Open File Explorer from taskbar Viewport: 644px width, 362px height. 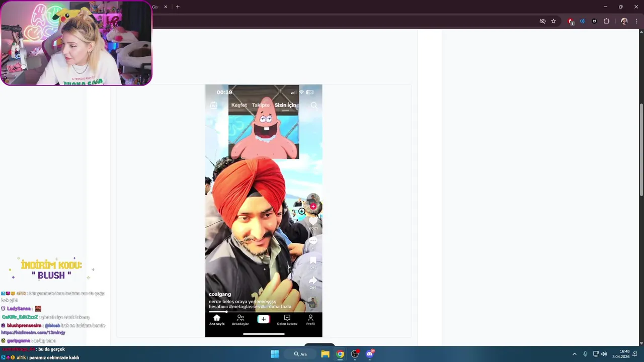(x=325, y=354)
